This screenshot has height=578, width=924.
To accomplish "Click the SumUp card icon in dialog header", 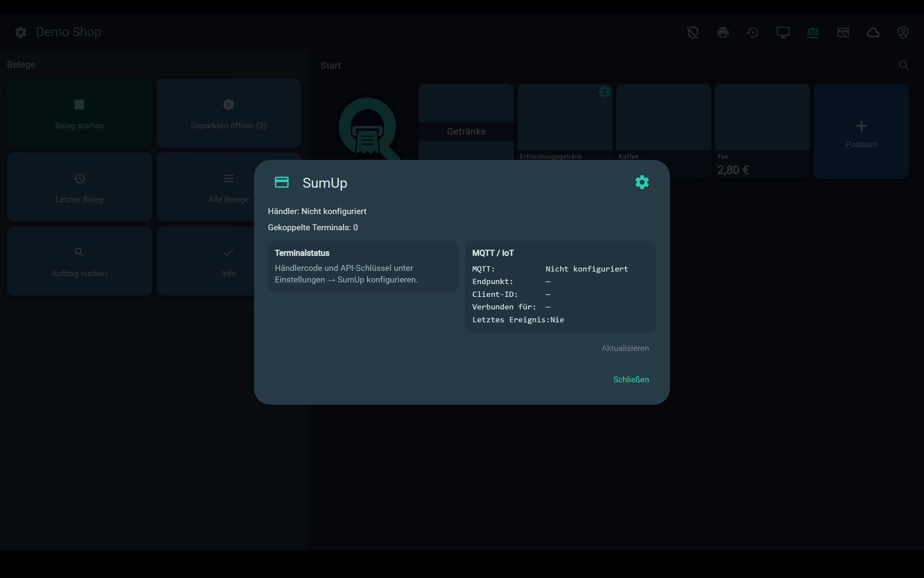I will click(282, 182).
